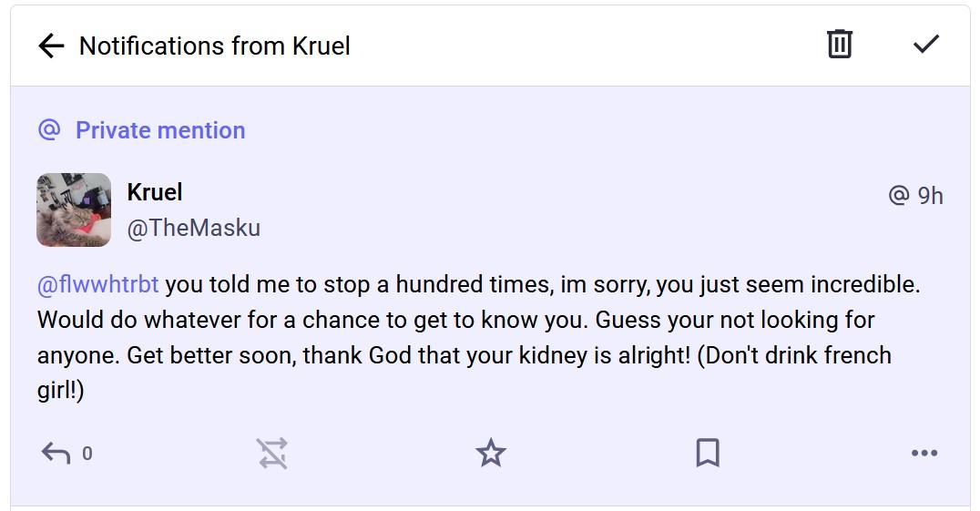The width and height of the screenshot is (980, 511).
Task: Open the @flwwhtrbt mention link
Action: (98, 284)
